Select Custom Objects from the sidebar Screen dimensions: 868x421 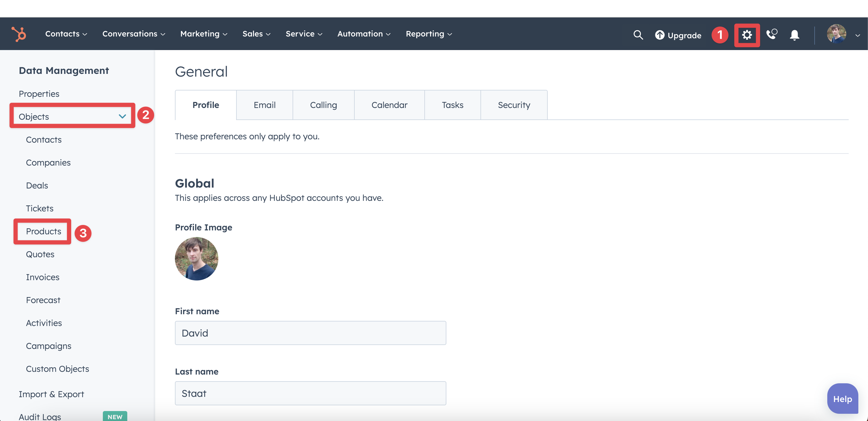pos(57,369)
